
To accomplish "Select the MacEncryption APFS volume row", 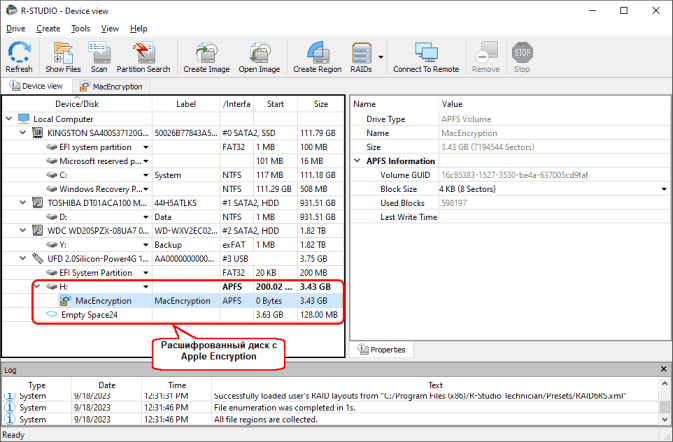I will coord(173,301).
